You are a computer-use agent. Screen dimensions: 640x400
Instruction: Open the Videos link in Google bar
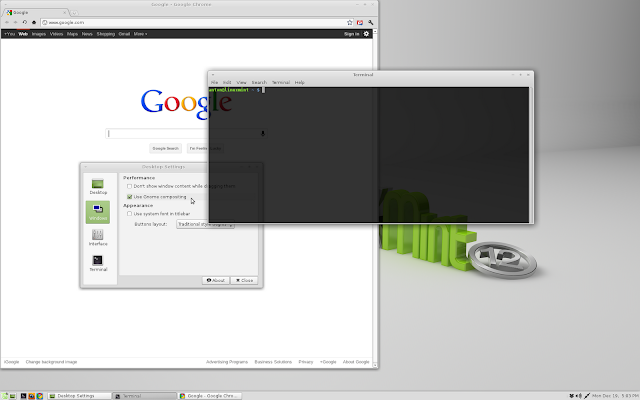click(56, 34)
